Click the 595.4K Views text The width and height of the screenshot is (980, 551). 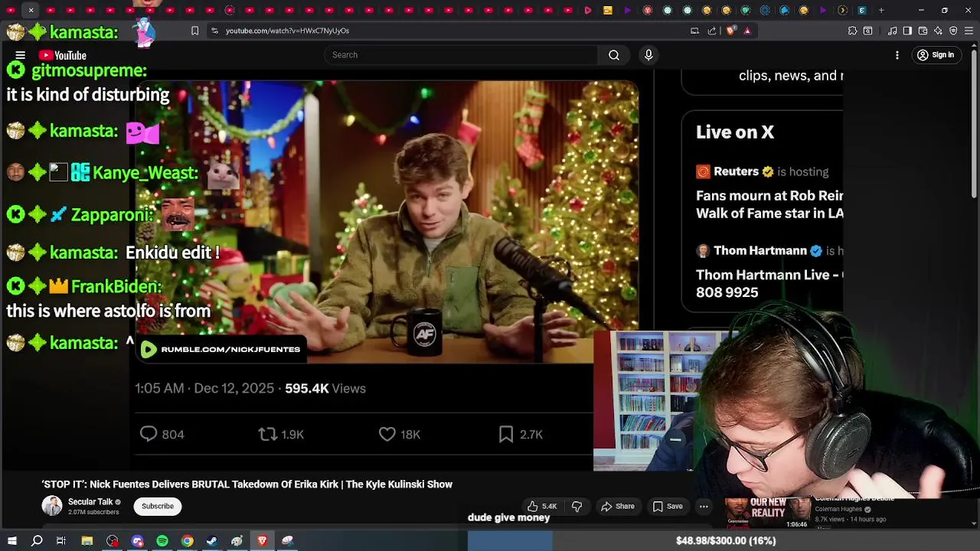point(325,388)
